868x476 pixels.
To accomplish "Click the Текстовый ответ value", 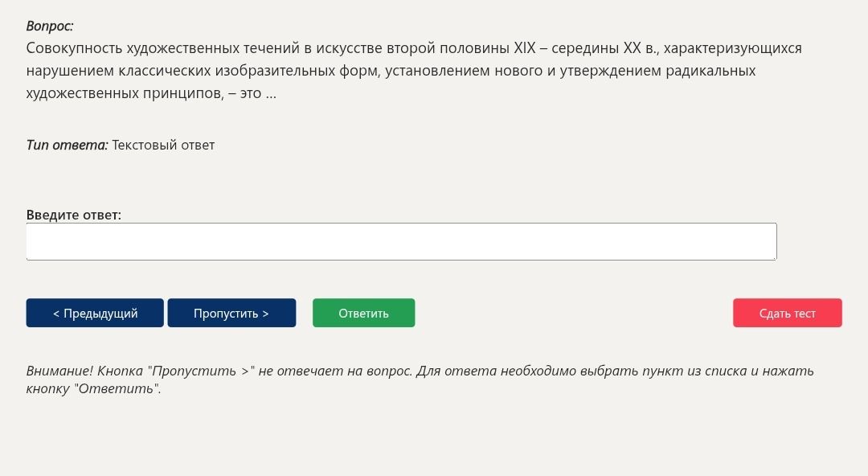I will [x=163, y=146].
